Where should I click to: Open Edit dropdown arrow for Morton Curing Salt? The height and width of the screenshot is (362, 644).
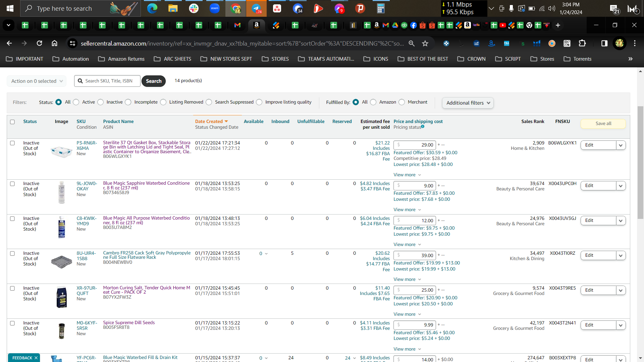pos(621,290)
